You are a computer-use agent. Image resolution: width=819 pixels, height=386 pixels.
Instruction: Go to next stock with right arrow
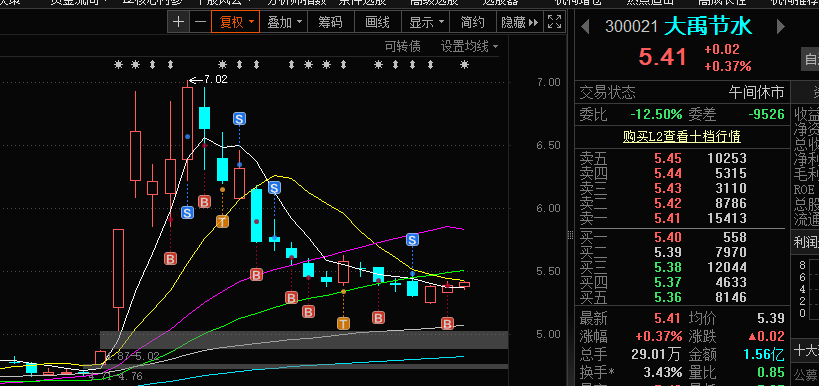point(781,26)
